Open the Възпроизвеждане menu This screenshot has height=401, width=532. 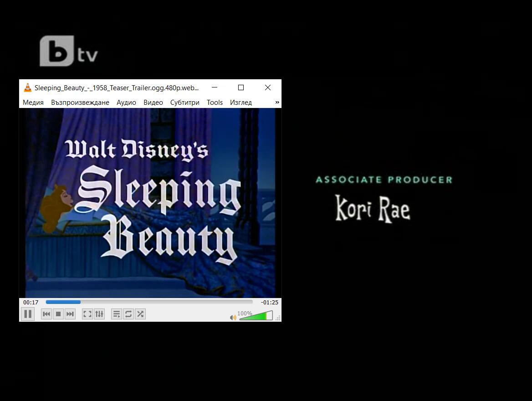(80, 103)
